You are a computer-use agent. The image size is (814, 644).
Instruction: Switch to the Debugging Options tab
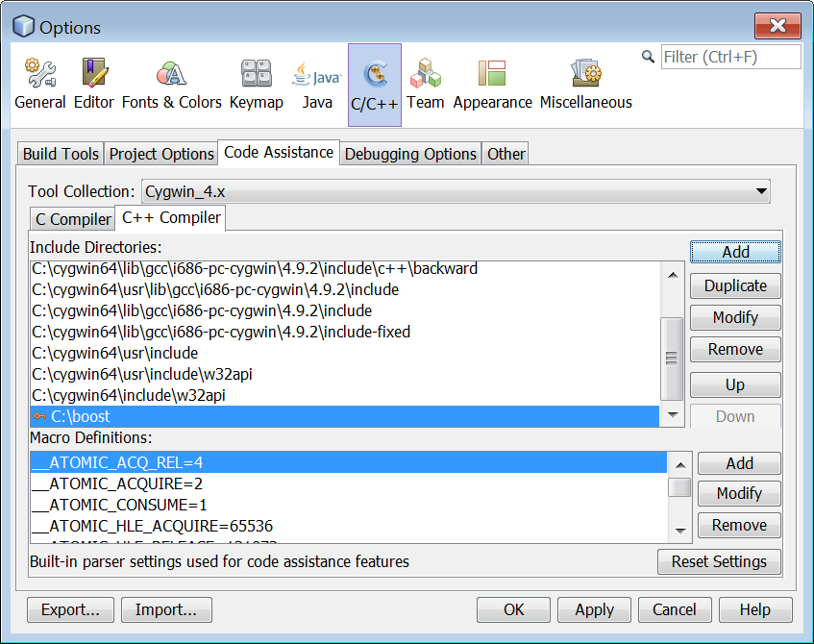410,154
